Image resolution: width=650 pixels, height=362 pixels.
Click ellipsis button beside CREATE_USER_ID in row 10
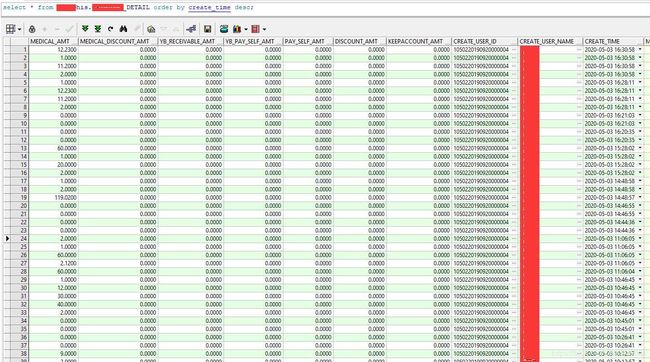tap(514, 124)
